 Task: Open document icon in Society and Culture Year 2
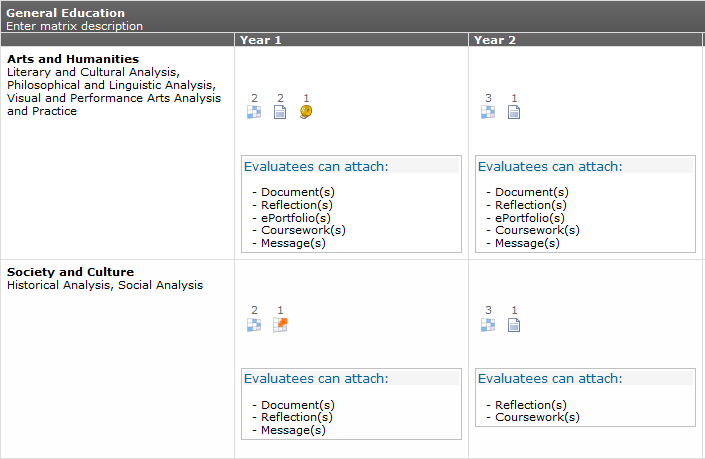[x=514, y=325]
